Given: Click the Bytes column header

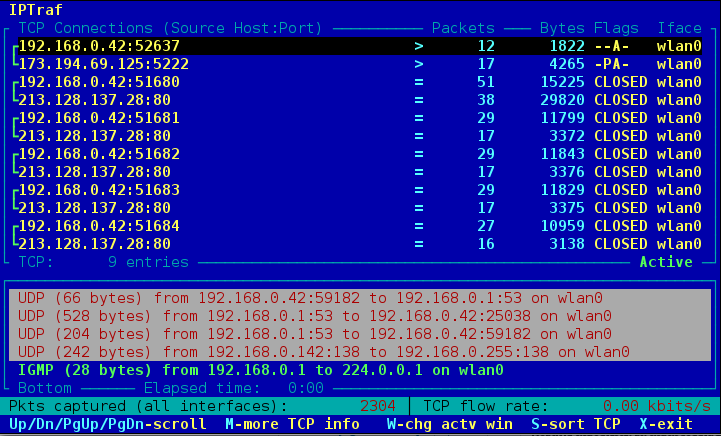Looking at the screenshot, I should coord(562,28).
